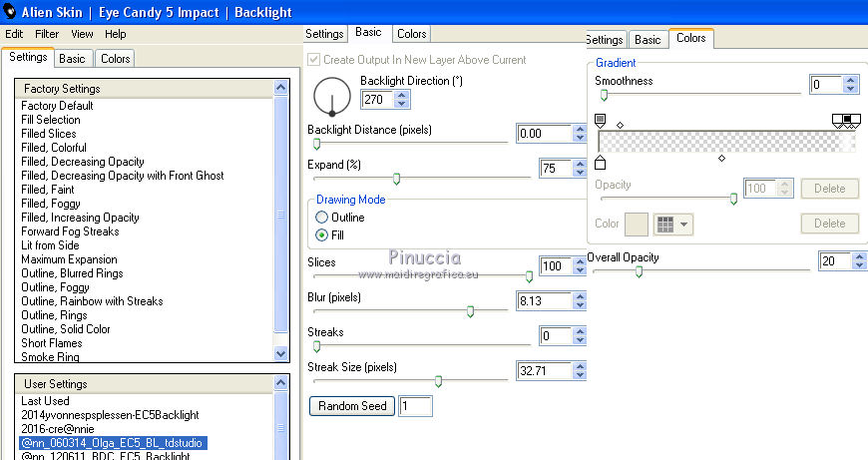Switch to Basic tab in right panel
Screen dimensions: 868x460
tap(648, 40)
